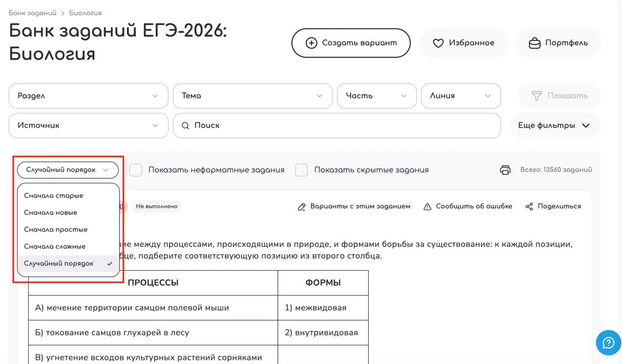This screenshot has width=622, height=364.
Task: Enable Показать скрытые задания checkbox
Action: (x=302, y=170)
